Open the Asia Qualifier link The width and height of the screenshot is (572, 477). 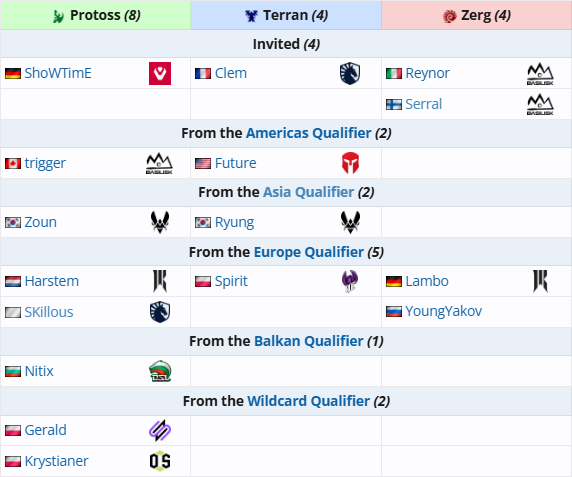pos(309,192)
